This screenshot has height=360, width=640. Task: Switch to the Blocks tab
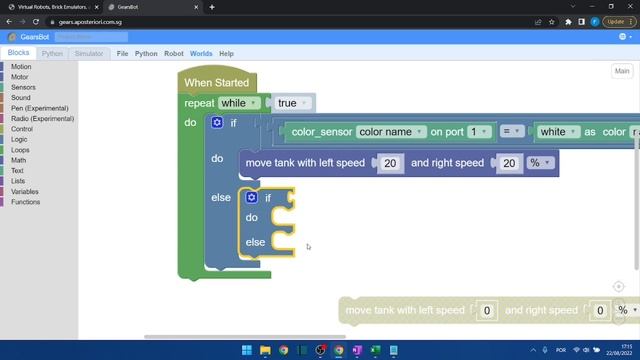tap(18, 53)
